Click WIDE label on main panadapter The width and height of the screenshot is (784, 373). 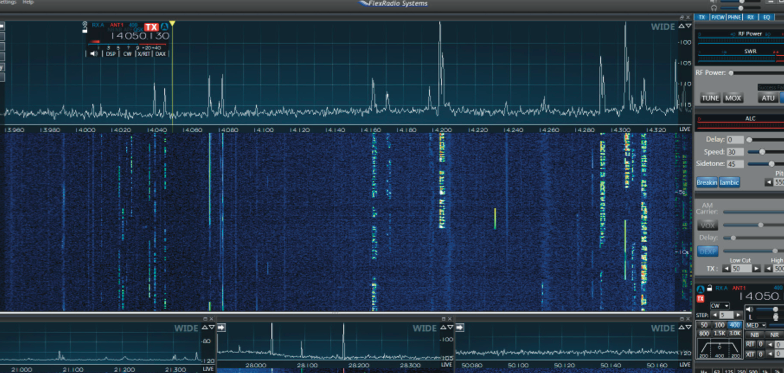click(x=662, y=27)
